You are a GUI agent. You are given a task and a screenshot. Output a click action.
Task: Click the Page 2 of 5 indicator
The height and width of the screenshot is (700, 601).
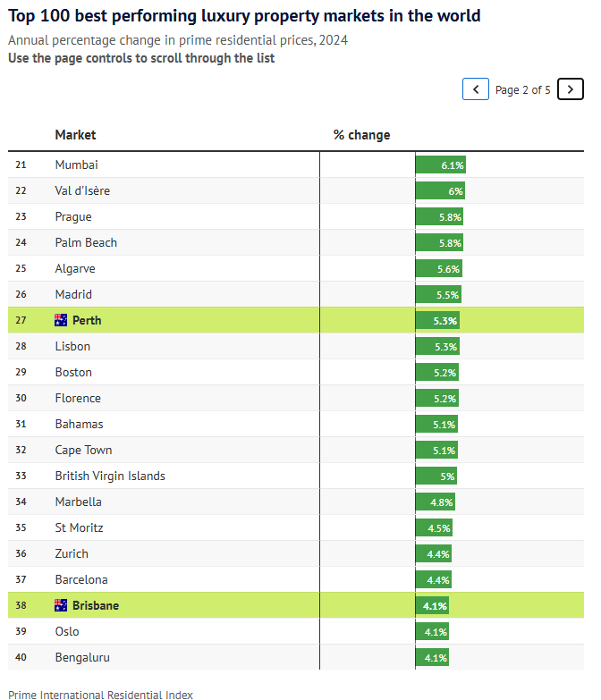(523, 90)
